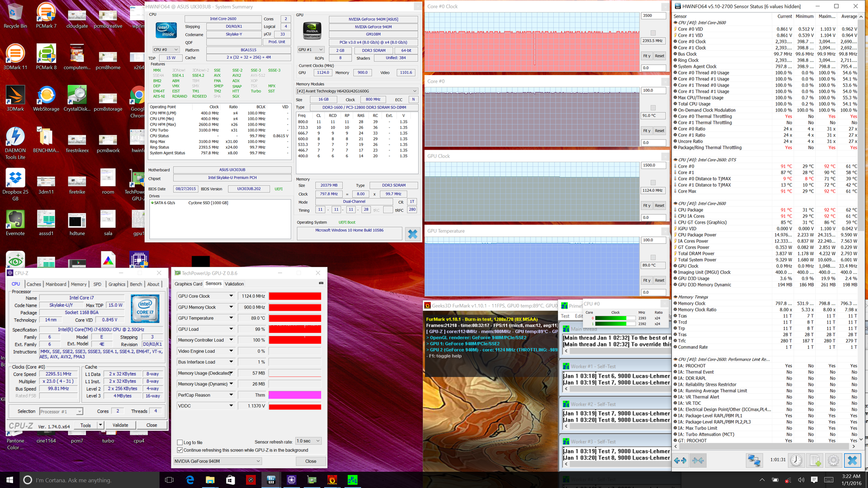
Task: Switch to the Bench tab in CPU-Z
Action: [x=136, y=284]
